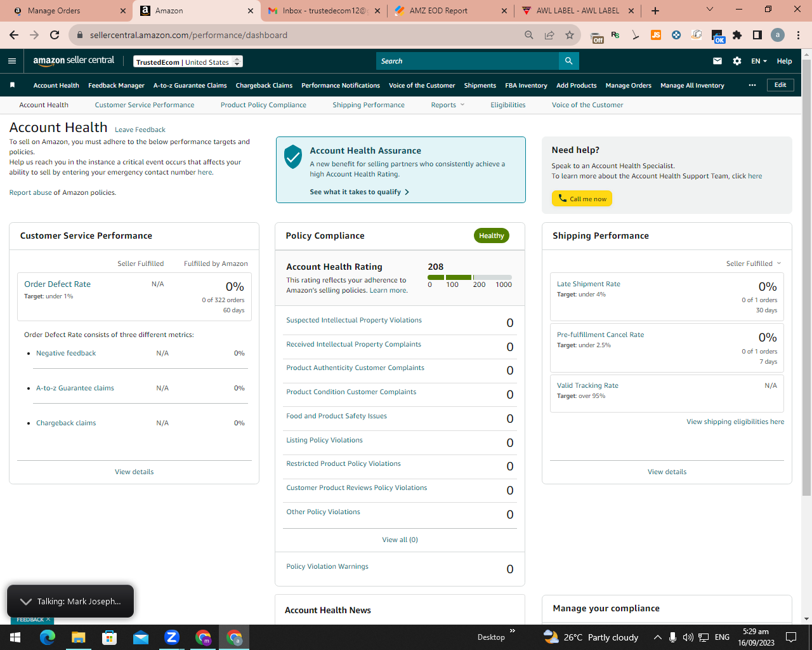Click View all (0) under Policy Compliance
Screen dimensions: 812x650
(x=400, y=540)
